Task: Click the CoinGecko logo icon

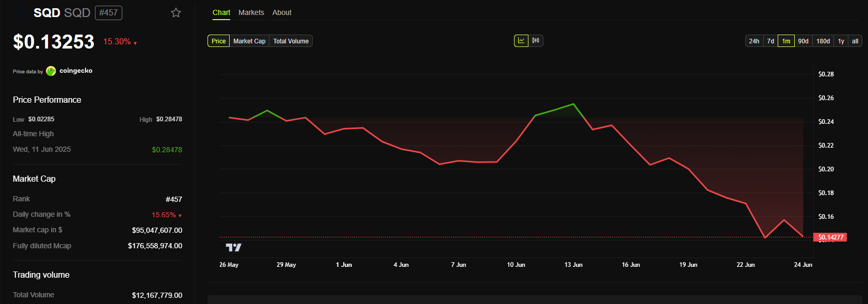Action: pyautogui.click(x=51, y=71)
